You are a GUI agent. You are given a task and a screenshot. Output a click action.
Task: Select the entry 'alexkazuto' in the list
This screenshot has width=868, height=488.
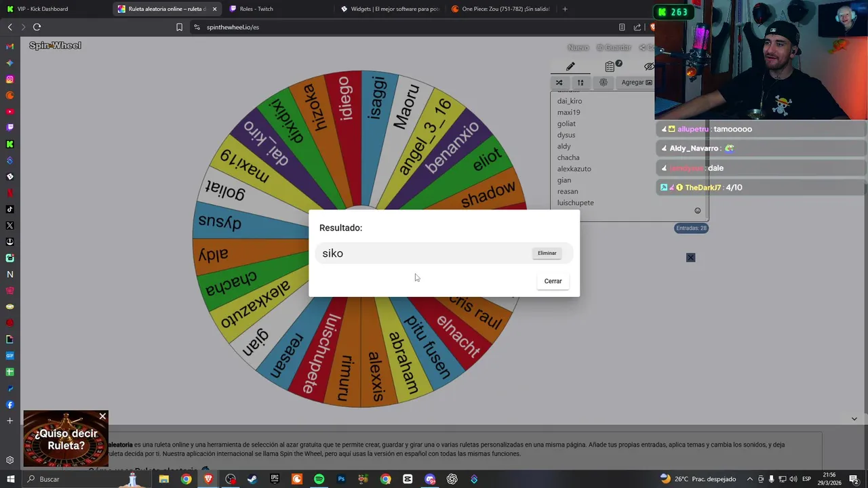574,169
